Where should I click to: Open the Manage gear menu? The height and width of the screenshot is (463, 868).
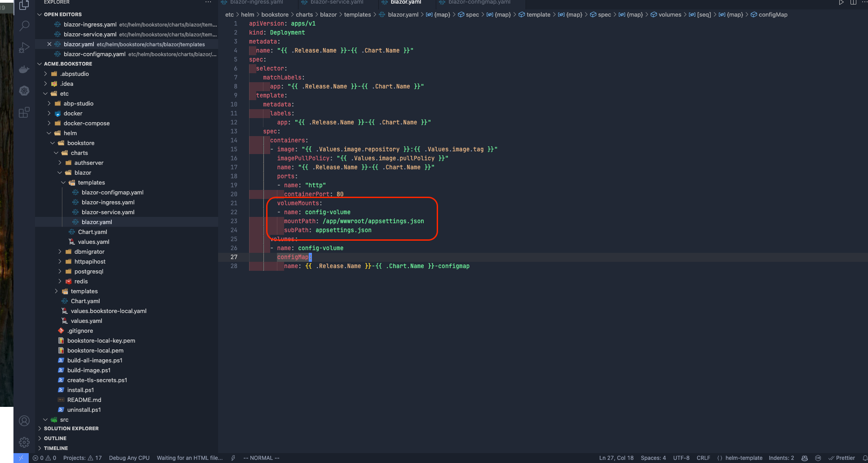(x=24, y=442)
